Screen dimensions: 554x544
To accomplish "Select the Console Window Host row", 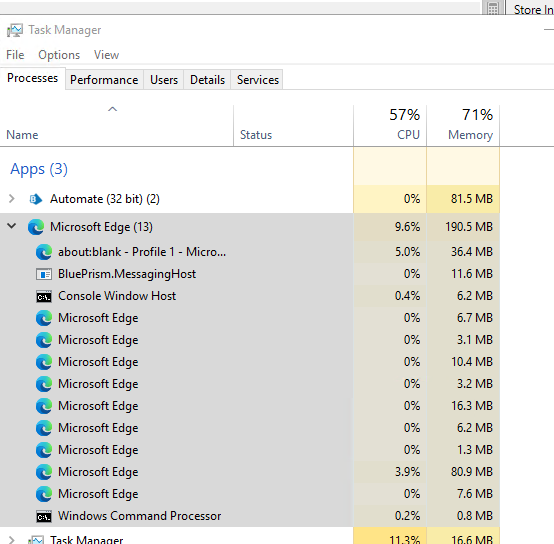I will (250, 296).
